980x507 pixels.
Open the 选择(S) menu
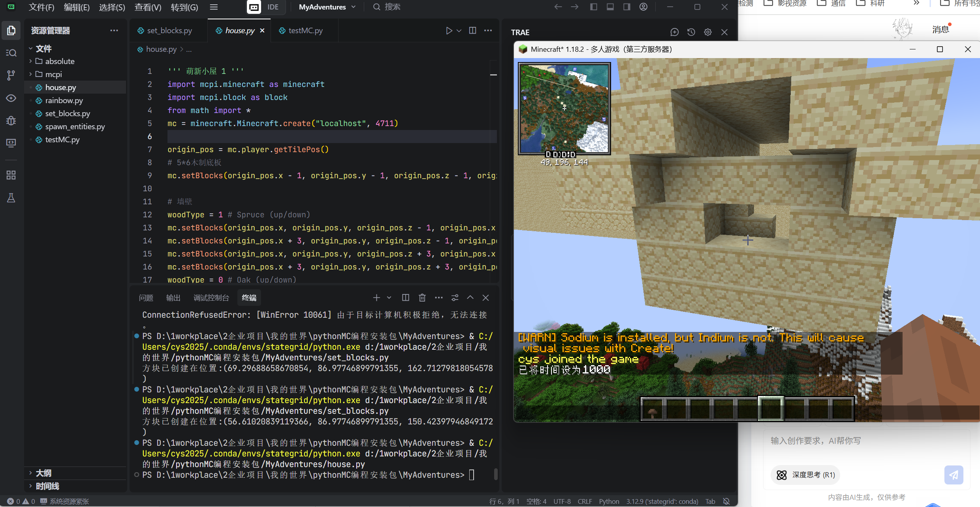point(112,7)
